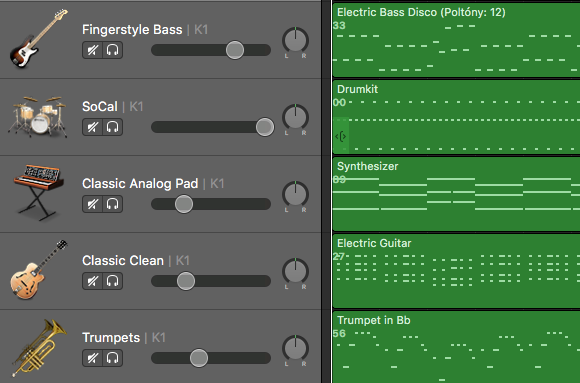
Task: Click the K1 label beside SoCal
Action: (x=136, y=107)
